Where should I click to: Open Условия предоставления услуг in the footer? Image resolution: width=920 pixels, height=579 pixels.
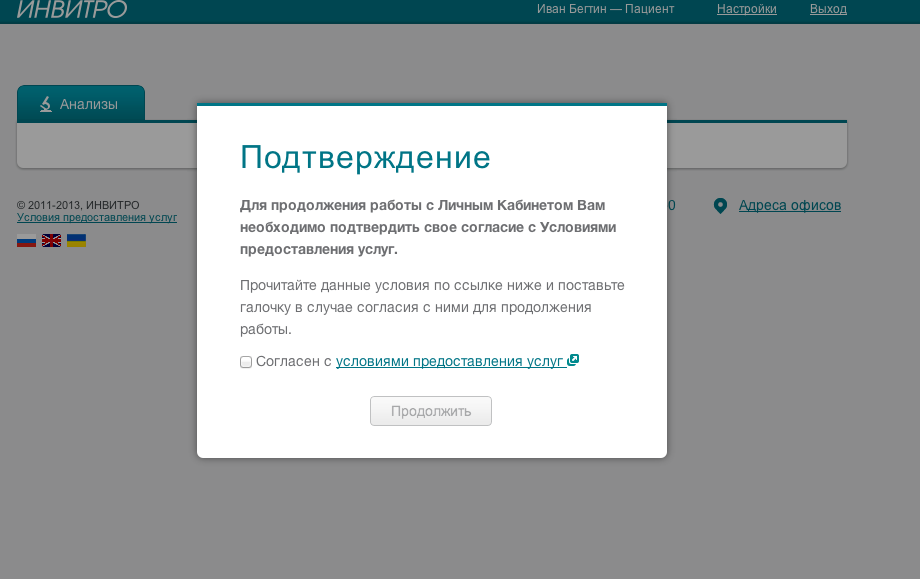pyautogui.click(x=98, y=216)
